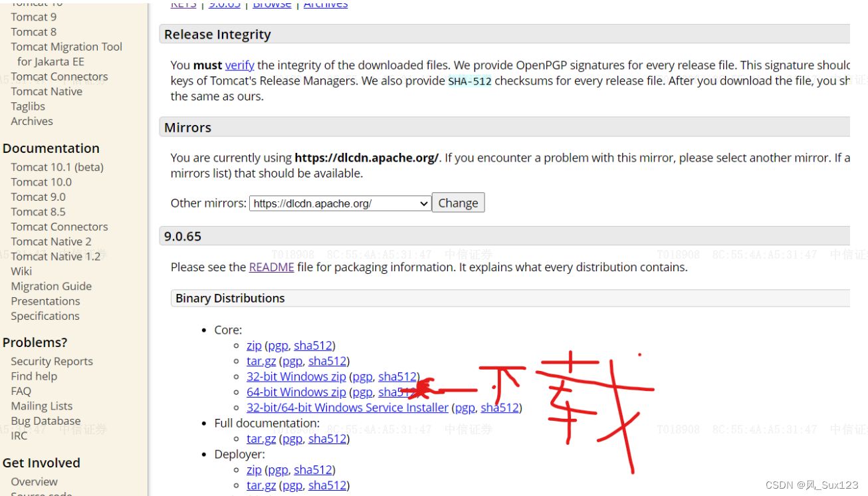Open pgp for 32-bit Windows zip
This screenshot has width=868, height=496.
(x=363, y=376)
